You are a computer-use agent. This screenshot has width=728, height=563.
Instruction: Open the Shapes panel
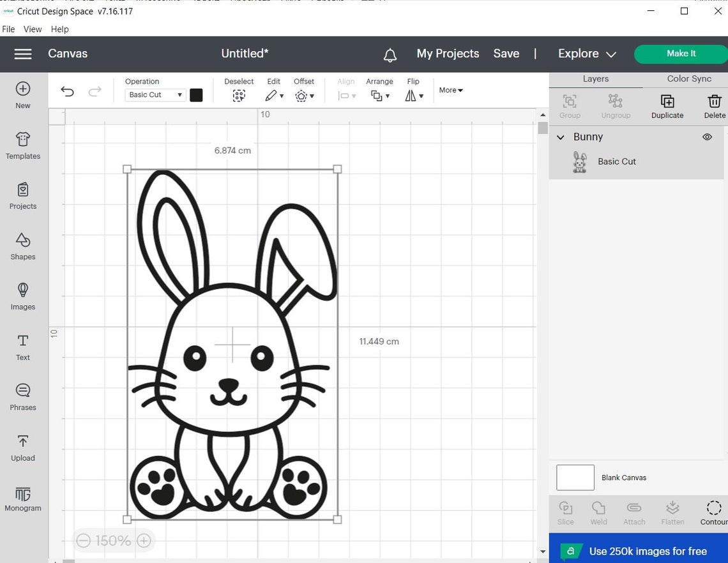pos(22,247)
